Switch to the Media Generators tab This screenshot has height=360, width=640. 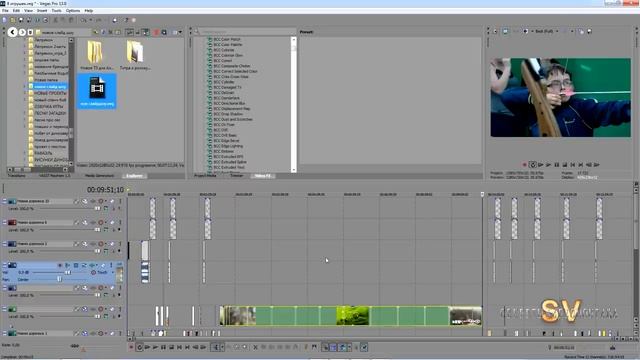coord(99,176)
